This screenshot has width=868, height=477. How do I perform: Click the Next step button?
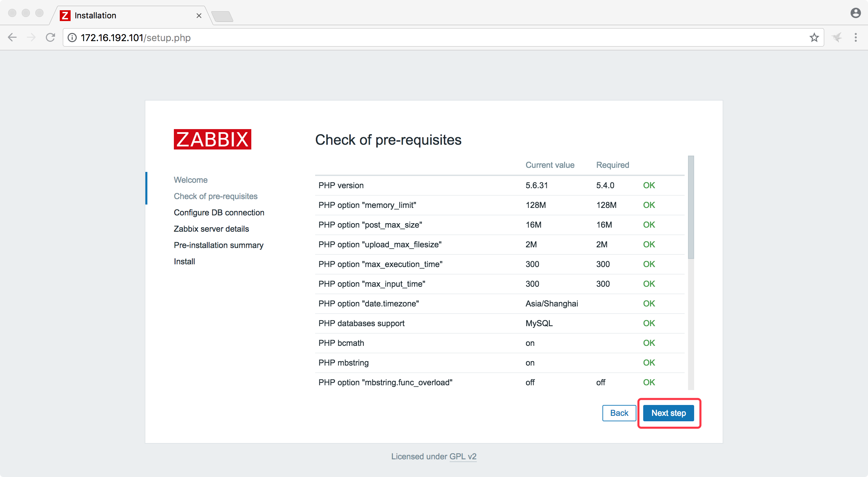[x=668, y=413]
